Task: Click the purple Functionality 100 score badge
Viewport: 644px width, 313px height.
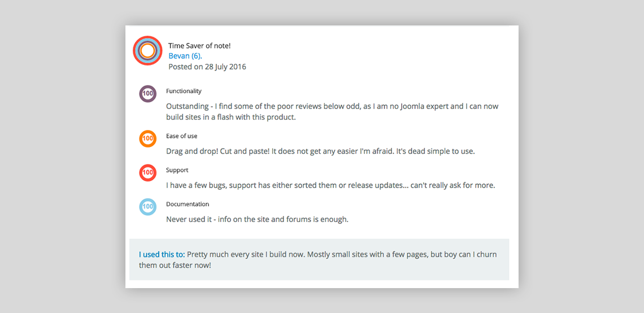Action: [x=148, y=94]
